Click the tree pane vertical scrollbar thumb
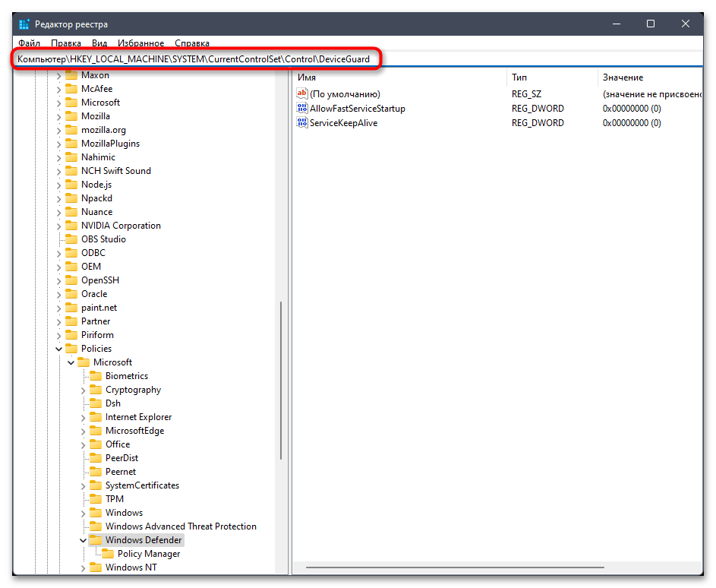Screen dimensions: 716x588 (281, 380)
